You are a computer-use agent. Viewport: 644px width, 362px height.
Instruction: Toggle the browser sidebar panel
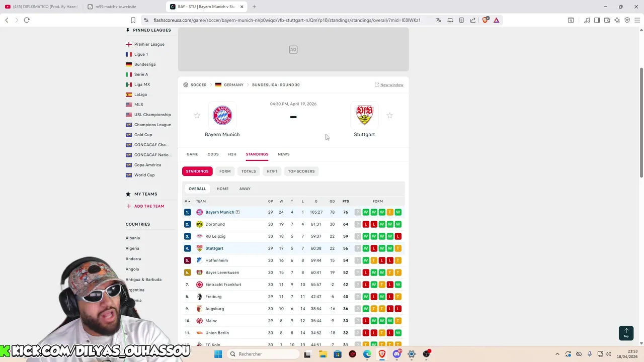(597, 20)
